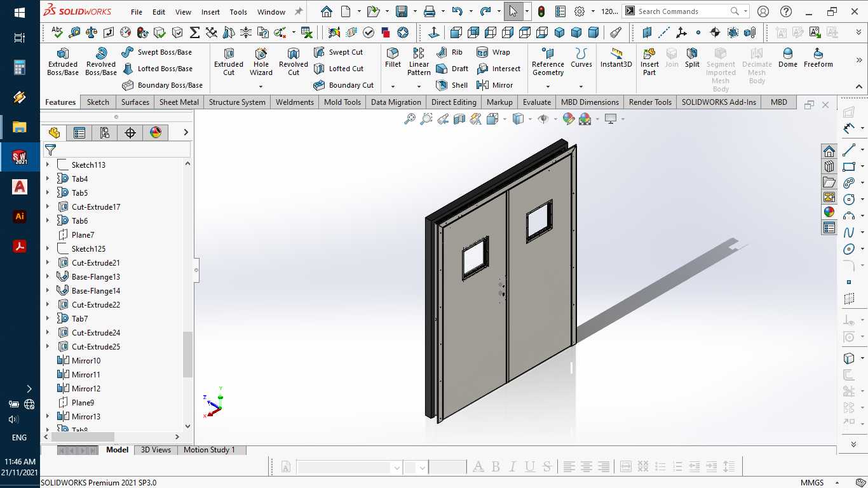This screenshot has height=488, width=868.
Task: Expand the Cut-Extrude17 feature node
Action: pyautogui.click(x=48, y=207)
